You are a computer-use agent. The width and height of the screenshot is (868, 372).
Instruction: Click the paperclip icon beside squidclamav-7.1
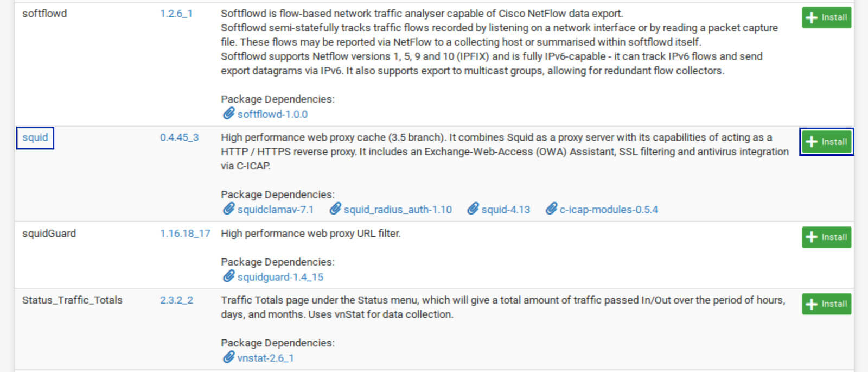[228, 209]
